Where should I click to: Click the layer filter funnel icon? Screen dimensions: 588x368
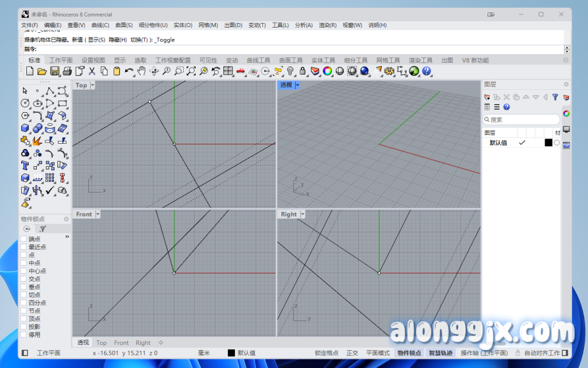point(555,97)
